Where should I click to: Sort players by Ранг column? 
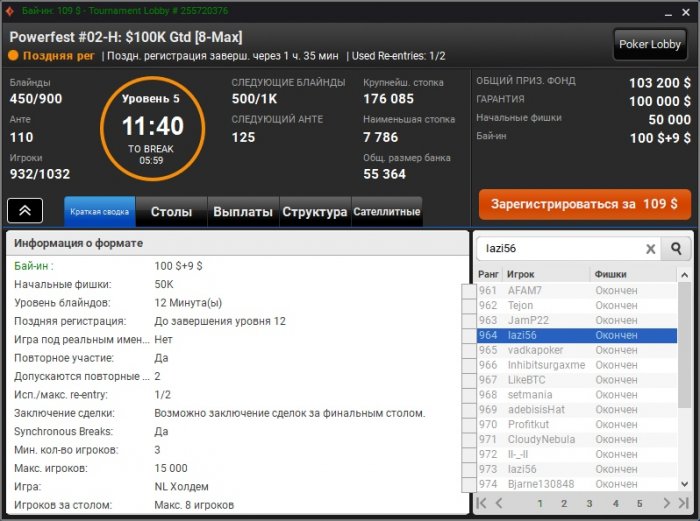pos(488,274)
